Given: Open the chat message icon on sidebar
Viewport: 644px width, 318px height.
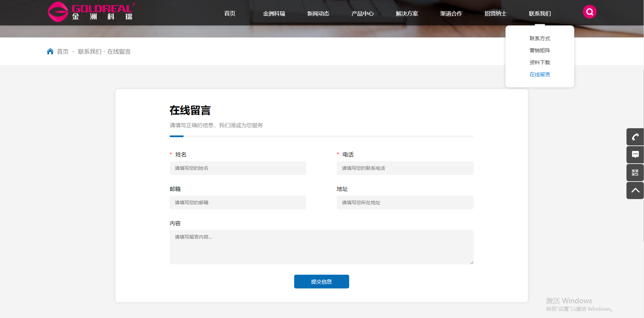Looking at the screenshot, I should [x=635, y=155].
